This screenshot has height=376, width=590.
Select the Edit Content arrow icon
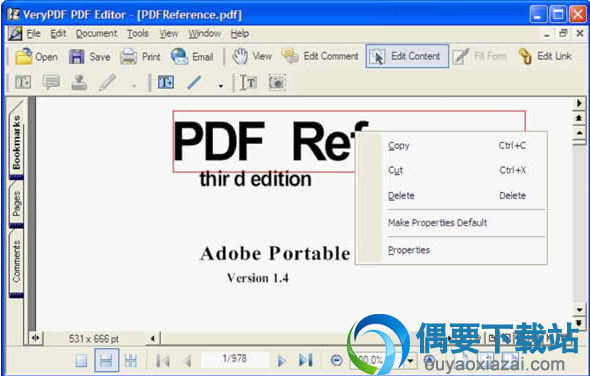coord(377,56)
